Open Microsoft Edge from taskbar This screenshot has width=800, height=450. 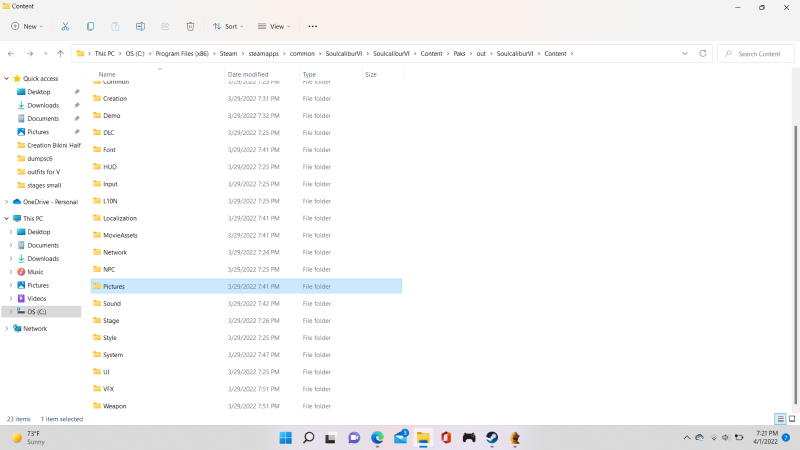tap(377, 438)
